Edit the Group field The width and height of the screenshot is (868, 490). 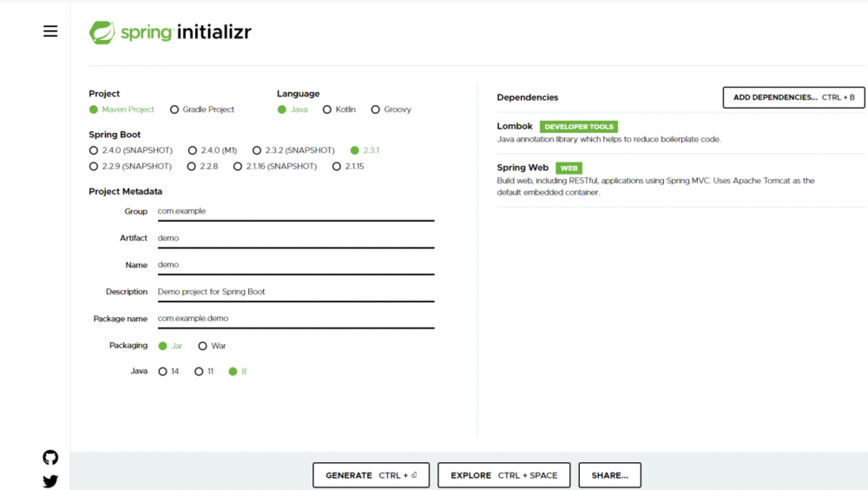click(295, 211)
